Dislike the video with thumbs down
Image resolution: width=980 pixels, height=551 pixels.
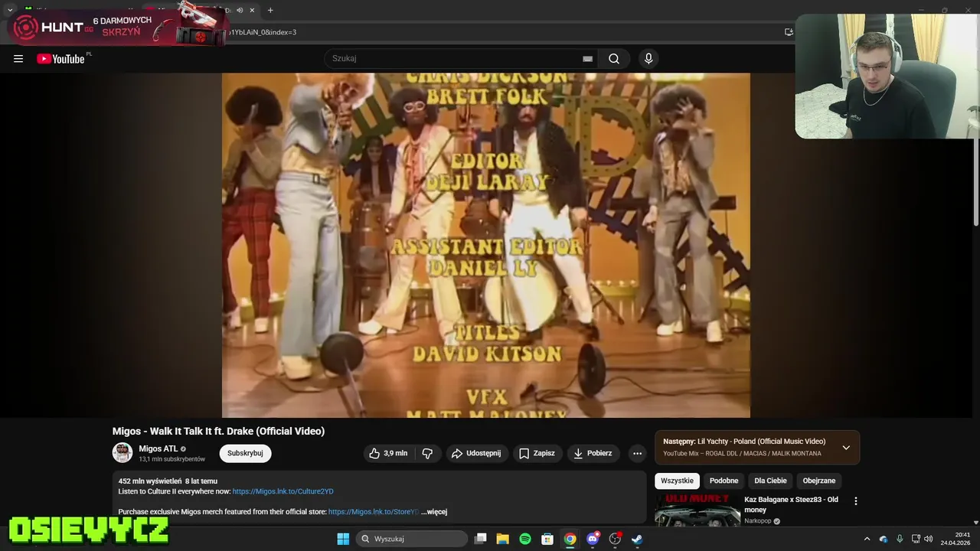427,453
